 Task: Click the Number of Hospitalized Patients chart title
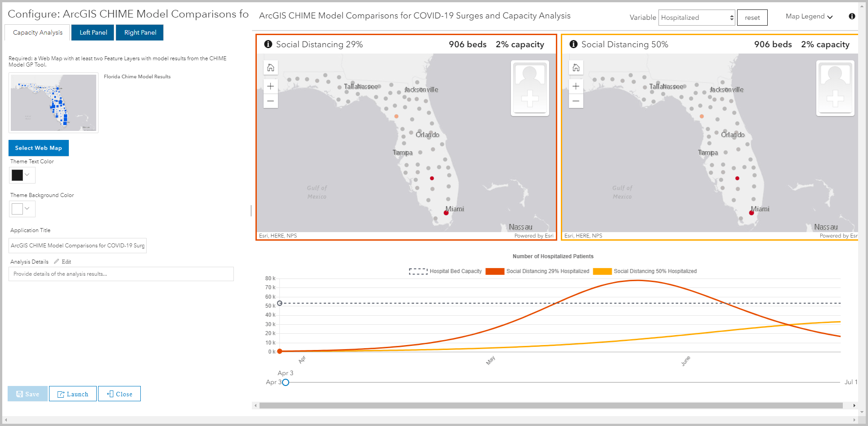(553, 256)
